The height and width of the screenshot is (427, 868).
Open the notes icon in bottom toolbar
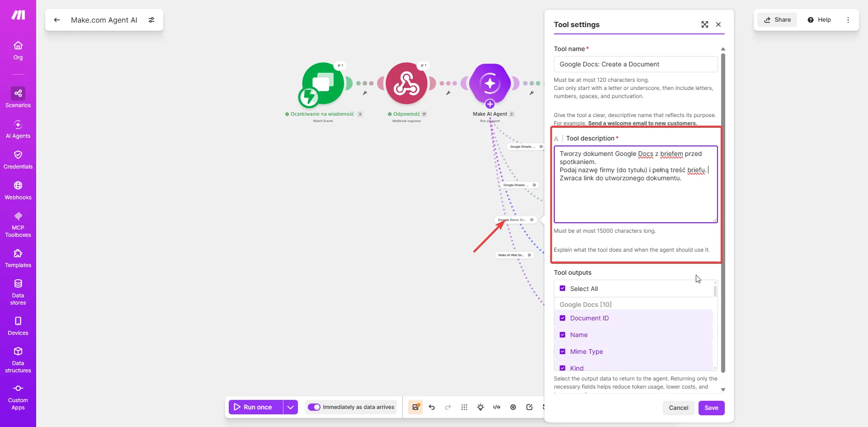point(529,407)
